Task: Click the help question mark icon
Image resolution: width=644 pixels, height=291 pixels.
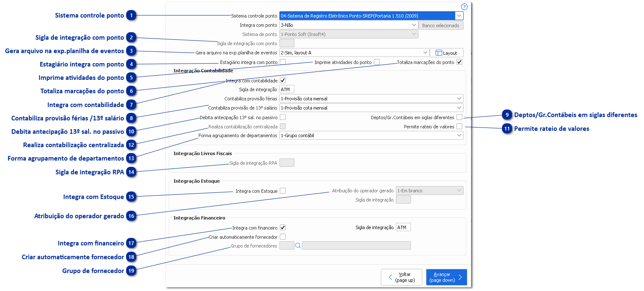Action: (x=464, y=7)
